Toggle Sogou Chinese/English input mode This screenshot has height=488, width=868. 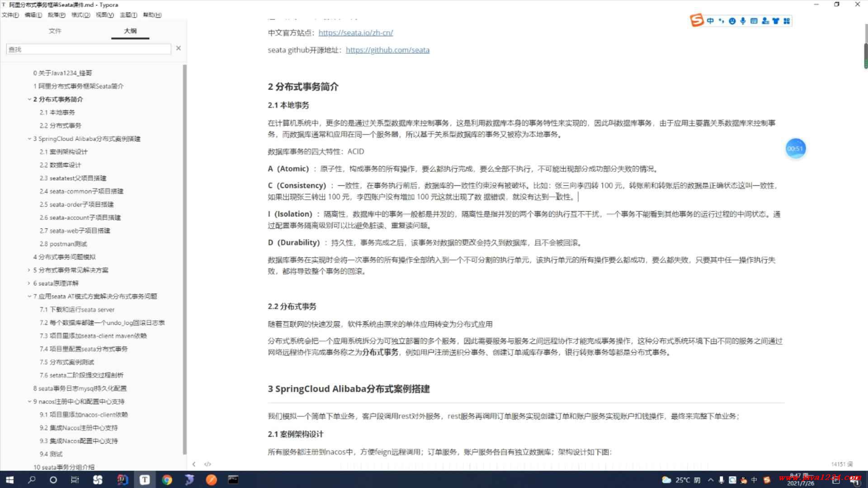(710, 21)
